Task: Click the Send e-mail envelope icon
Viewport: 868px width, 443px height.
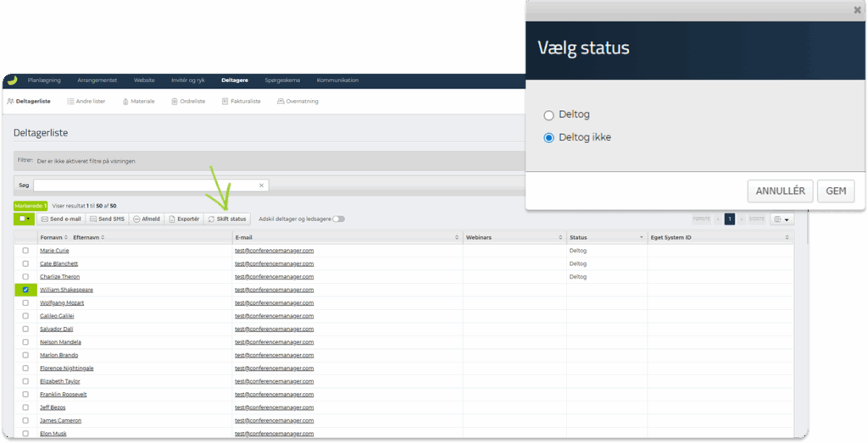Action: click(x=45, y=219)
